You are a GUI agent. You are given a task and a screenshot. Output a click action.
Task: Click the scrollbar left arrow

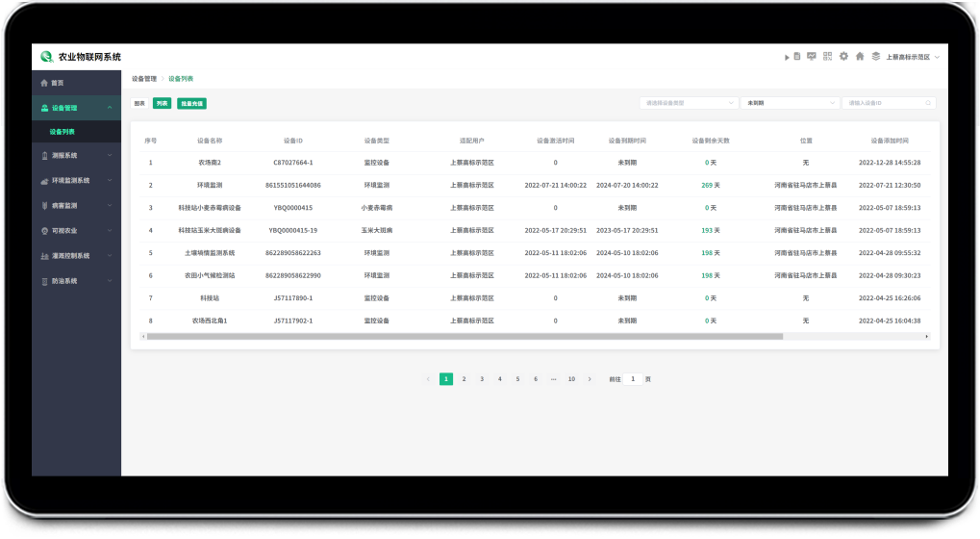point(143,337)
